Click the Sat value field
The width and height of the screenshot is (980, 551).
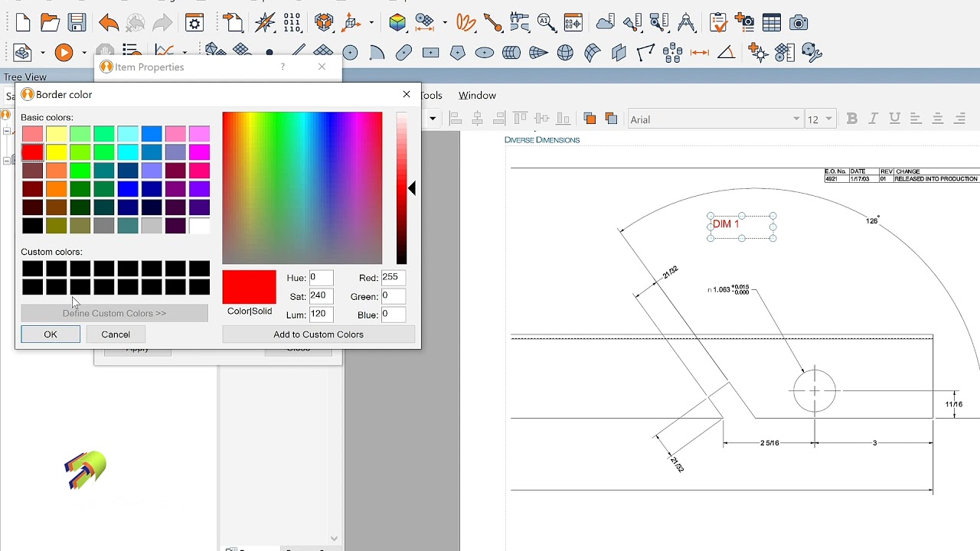[321, 295]
